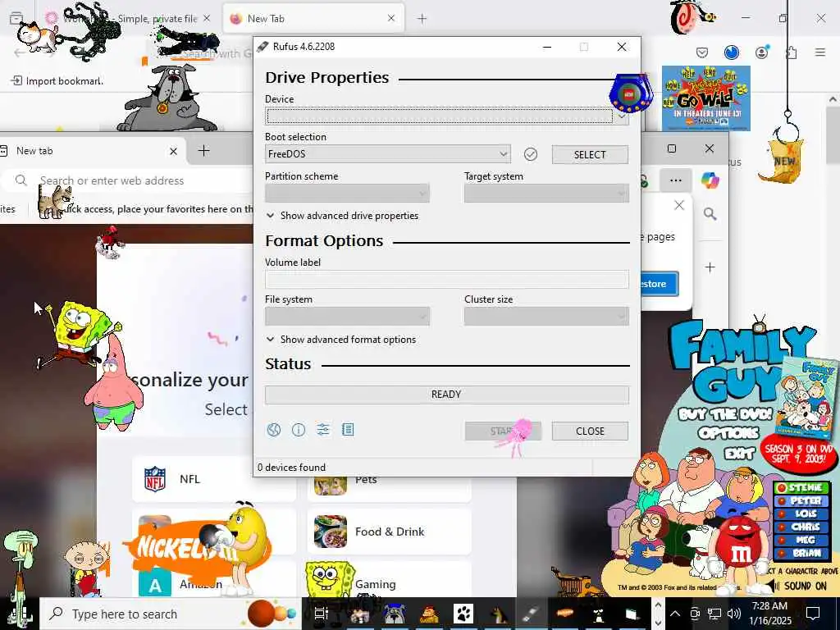Select PETER character in Family Guy list

802,501
